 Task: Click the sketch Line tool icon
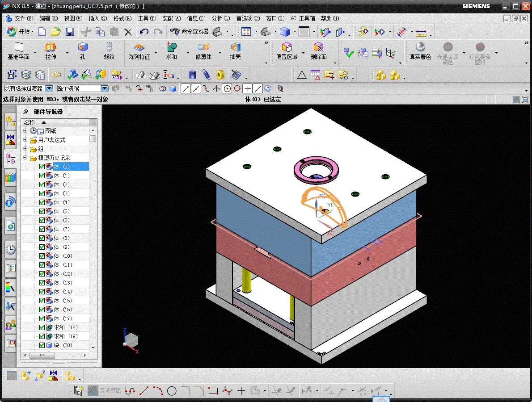point(144,391)
